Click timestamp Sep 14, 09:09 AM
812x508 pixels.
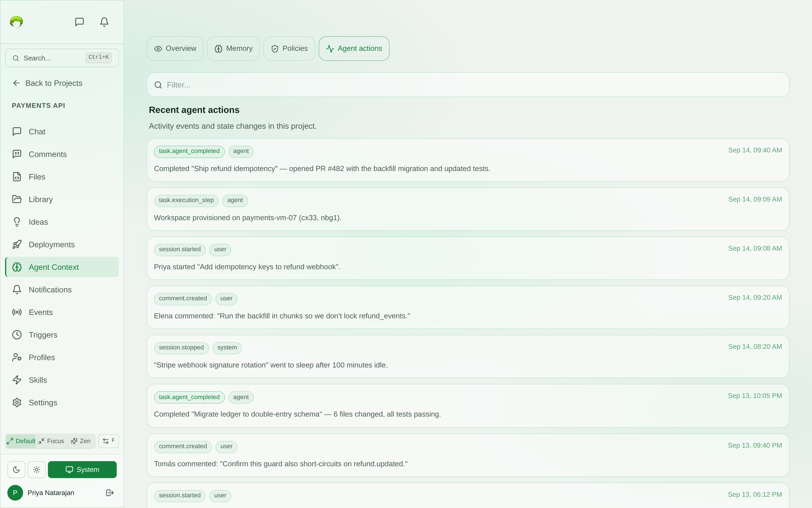755,199
